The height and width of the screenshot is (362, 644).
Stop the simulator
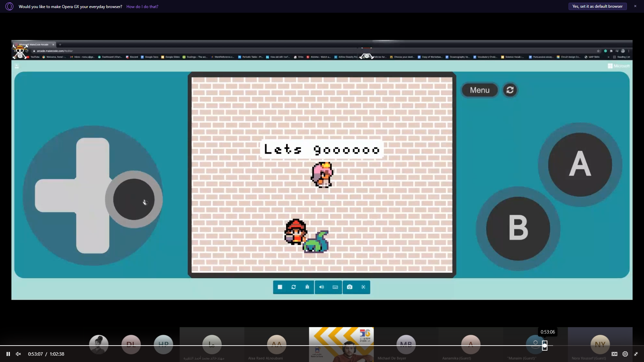click(x=280, y=287)
